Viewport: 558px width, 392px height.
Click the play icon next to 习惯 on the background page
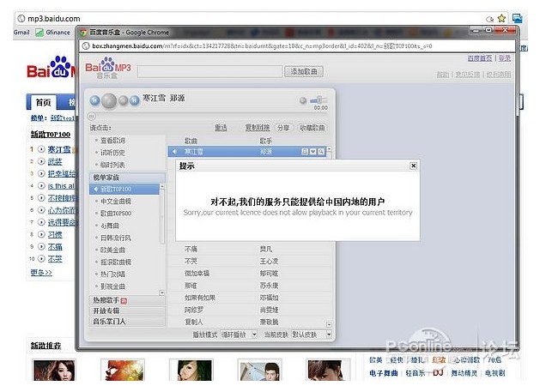click(42, 234)
